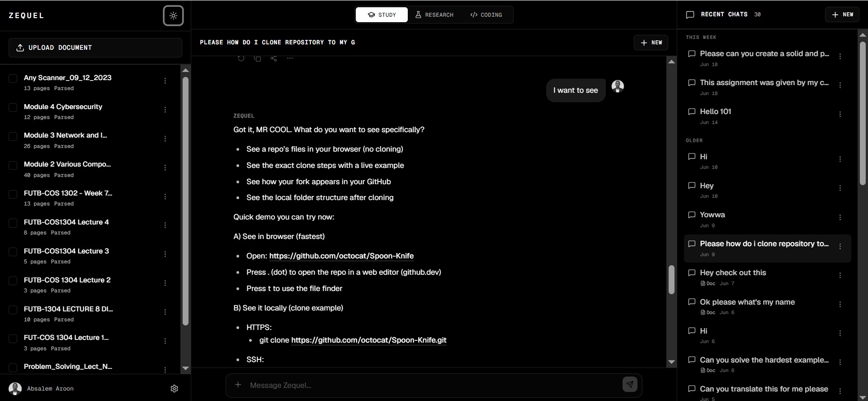868x401 pixels.
Task: Open options for 'Please how do i clone' chat
Action: pyautogui.click(x=840, y=247)
